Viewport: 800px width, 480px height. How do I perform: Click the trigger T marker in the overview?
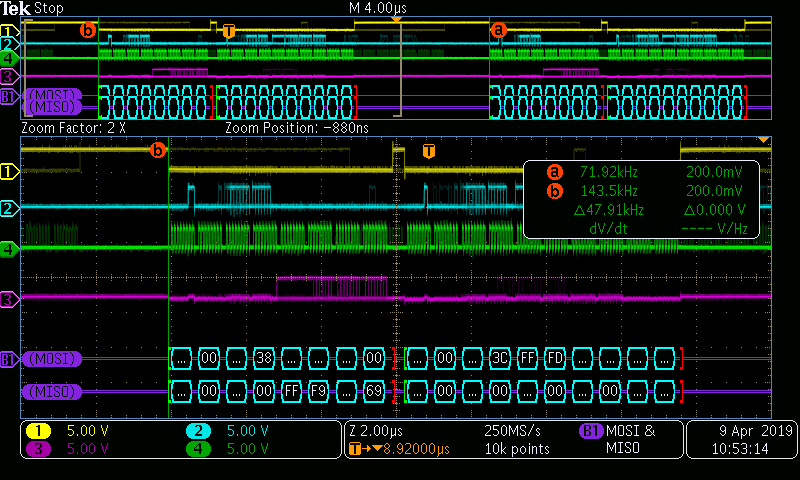[x=229, y=31]
